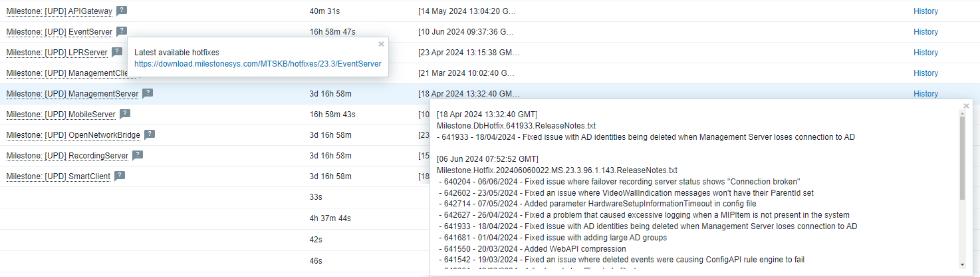Click item name Milestone: [UPD] MobileServer
This screenshot has height=277, width=980.
(x=61, y=115)
